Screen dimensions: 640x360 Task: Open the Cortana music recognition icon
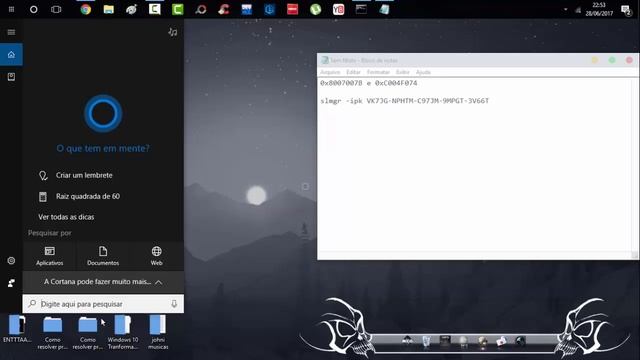coord(173,32)
